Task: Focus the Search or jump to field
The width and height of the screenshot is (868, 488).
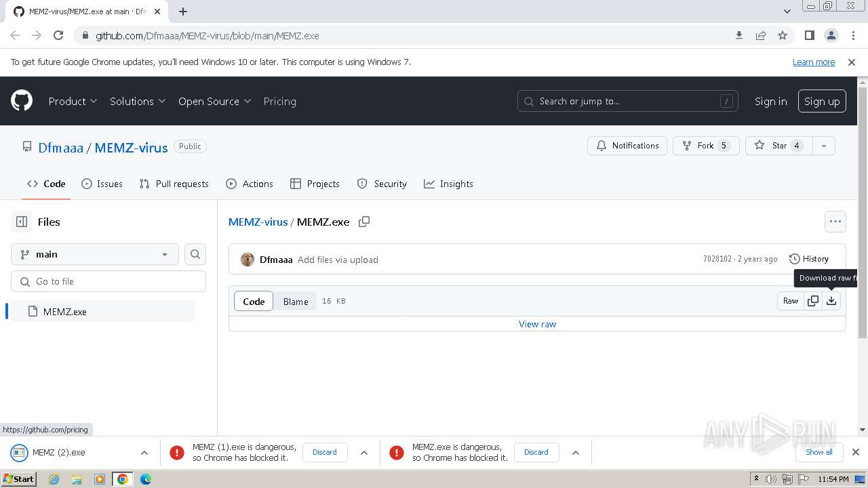Action: coord(627,101)
